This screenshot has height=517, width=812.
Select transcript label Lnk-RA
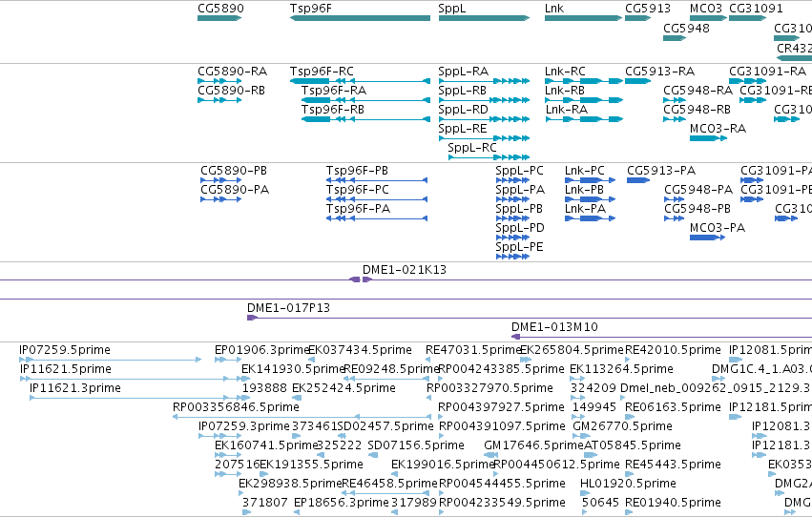pos(567,109)
